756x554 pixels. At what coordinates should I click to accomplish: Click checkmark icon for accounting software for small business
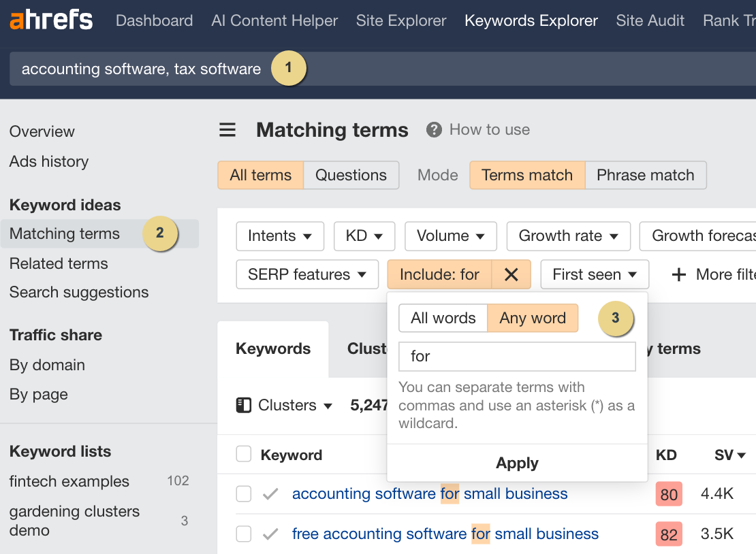coord(270,494)
